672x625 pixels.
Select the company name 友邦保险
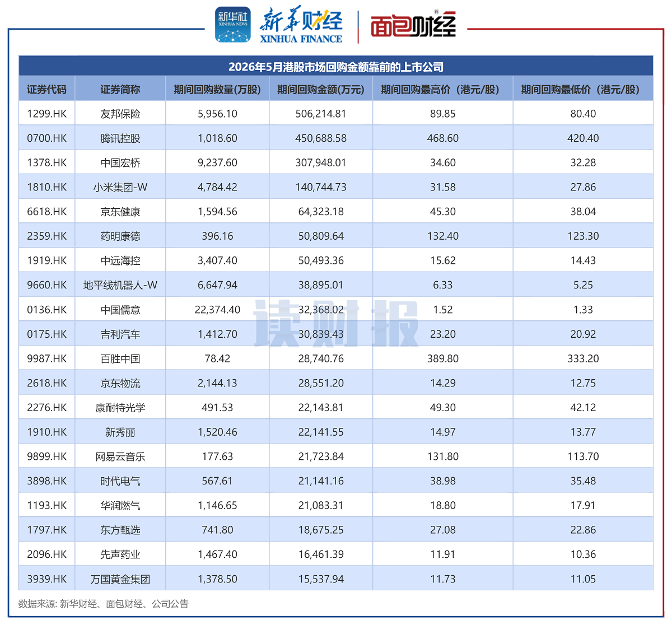120,114
